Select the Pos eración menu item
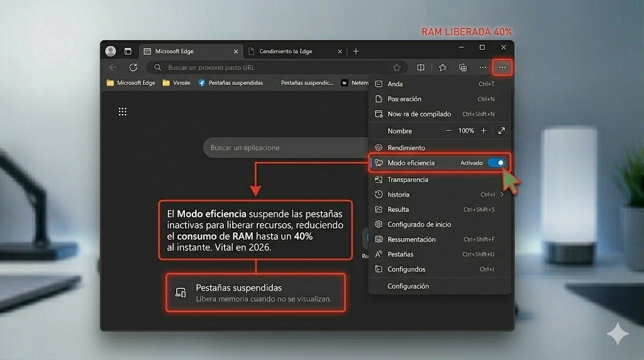This screenshot has height=360, width=644. click(440, 99)
